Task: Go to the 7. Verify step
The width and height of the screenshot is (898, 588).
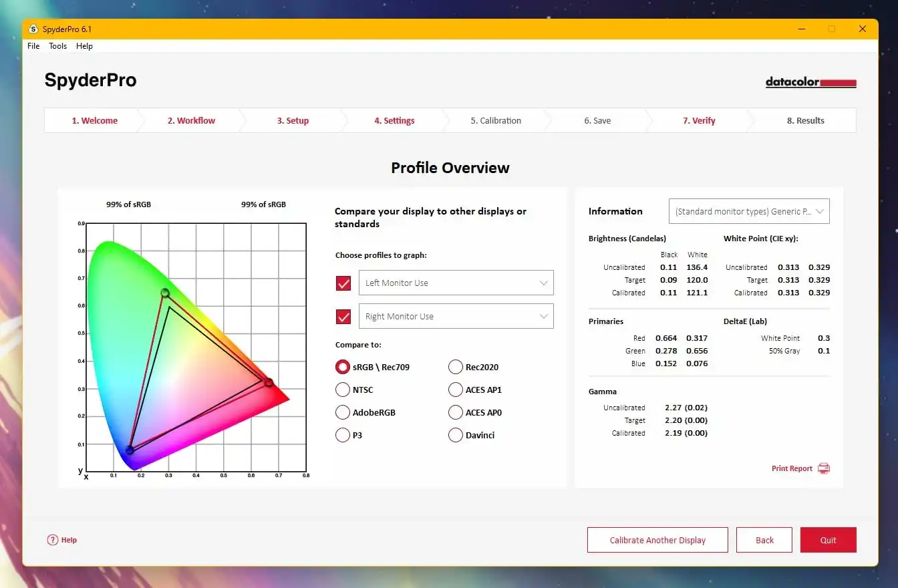Action: click(699, 121)
